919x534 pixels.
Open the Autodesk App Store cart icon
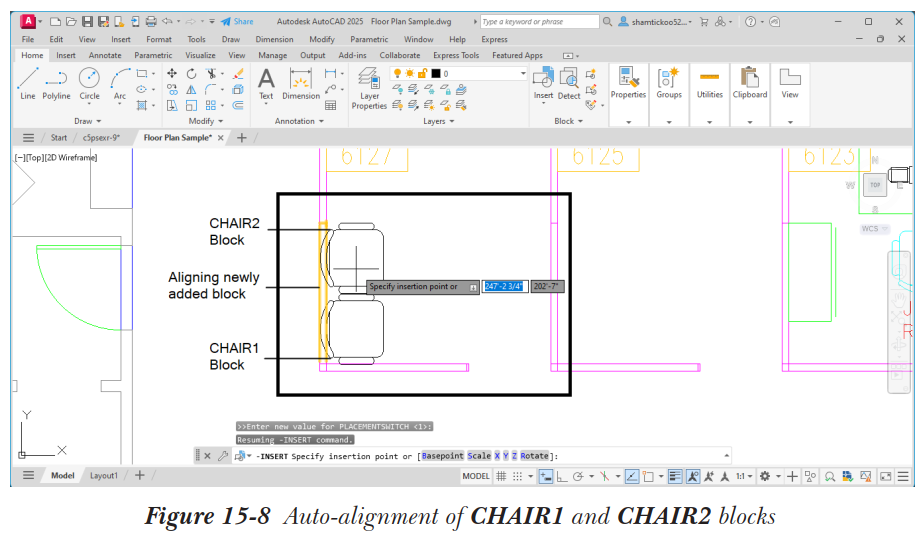704,22
